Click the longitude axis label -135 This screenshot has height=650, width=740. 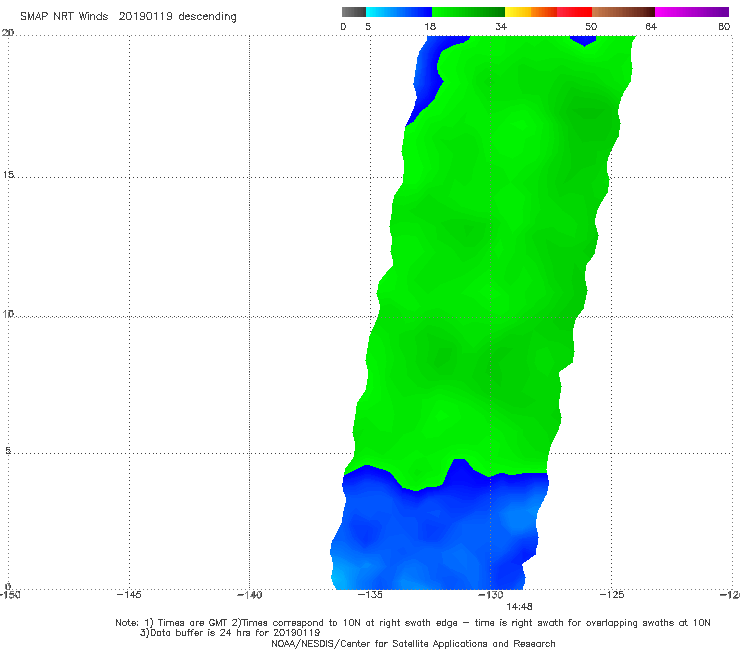[370, 594]
